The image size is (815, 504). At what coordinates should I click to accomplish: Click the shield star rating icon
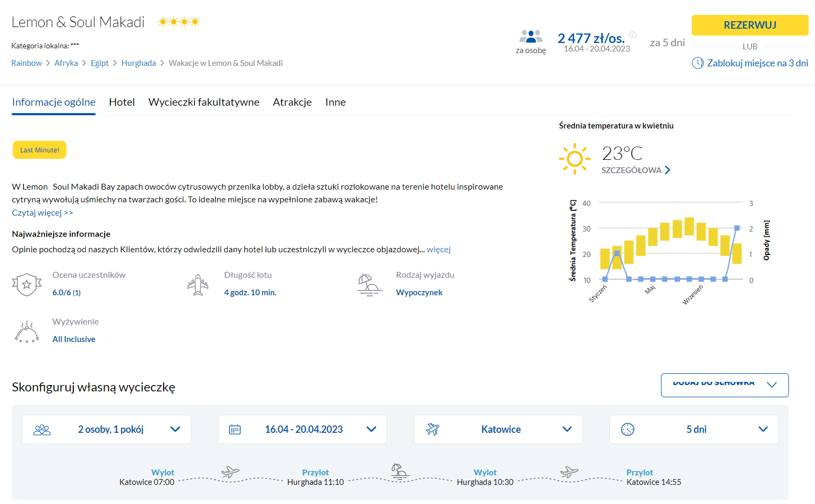(x=27, y=285)
